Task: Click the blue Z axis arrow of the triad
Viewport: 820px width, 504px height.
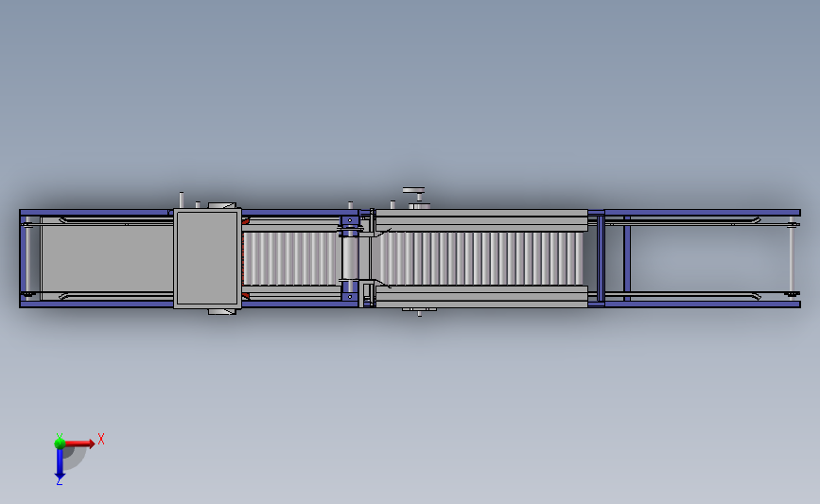Action: click(x=60, y=464)
